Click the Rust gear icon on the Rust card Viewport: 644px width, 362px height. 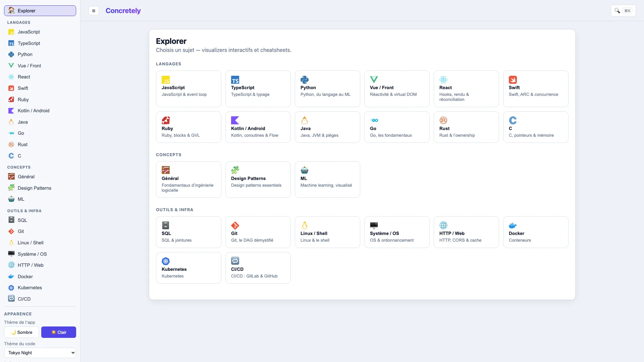[443, 120]
